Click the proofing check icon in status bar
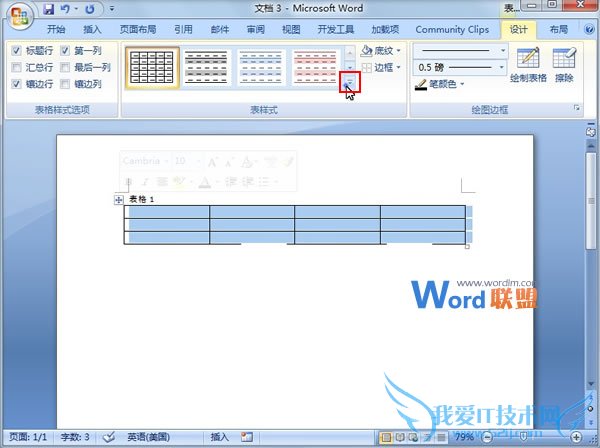This screenshot has width=600, height=448. pyautogui.click(x=109, y=437)
